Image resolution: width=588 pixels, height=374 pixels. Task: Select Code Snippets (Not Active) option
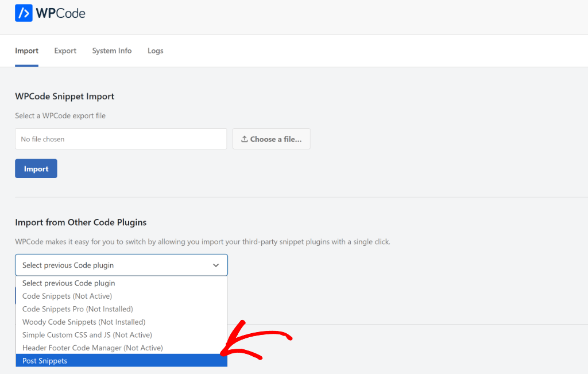point(121,296)
